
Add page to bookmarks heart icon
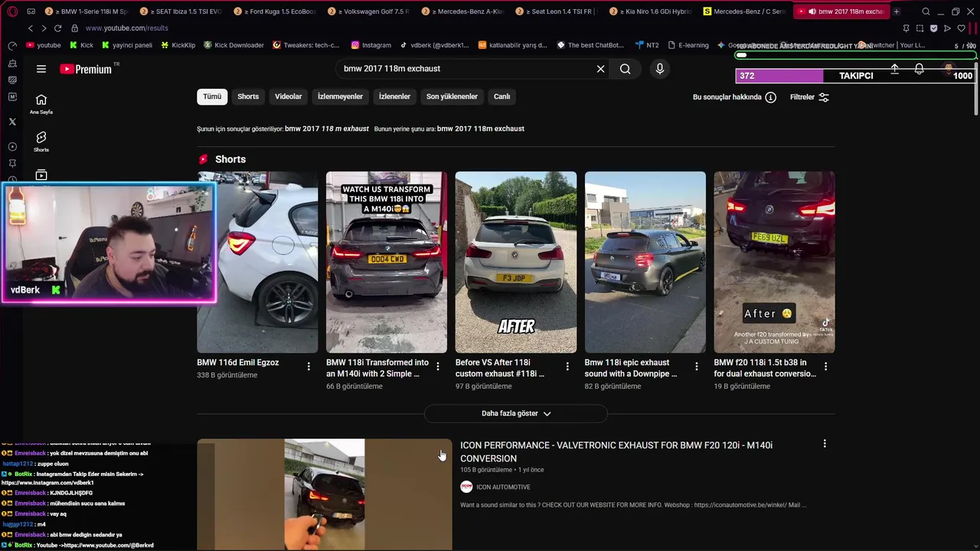pos(961,28)
